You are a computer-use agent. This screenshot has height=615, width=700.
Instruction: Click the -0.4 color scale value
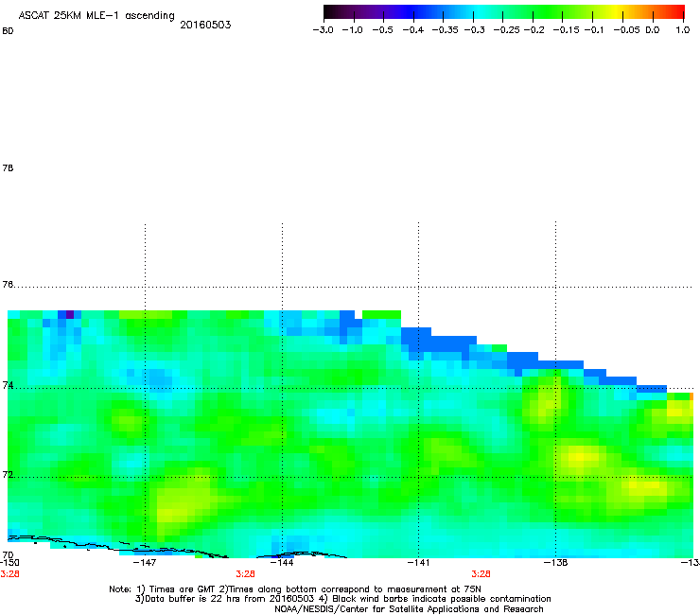click(413, 30)
